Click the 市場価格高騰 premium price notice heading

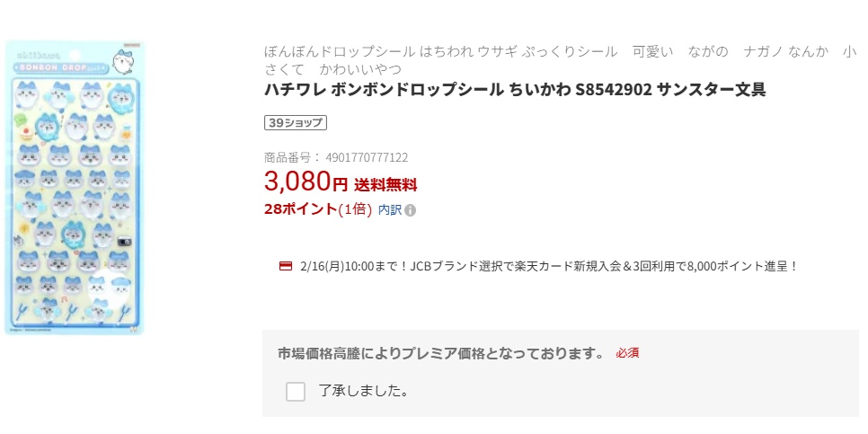[441, 353]
